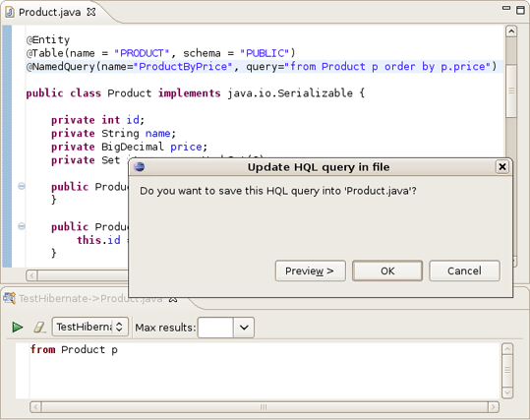The image size is (530, 420).
Task: Click the "ProductByPrice" query name string
Action: 183,67
